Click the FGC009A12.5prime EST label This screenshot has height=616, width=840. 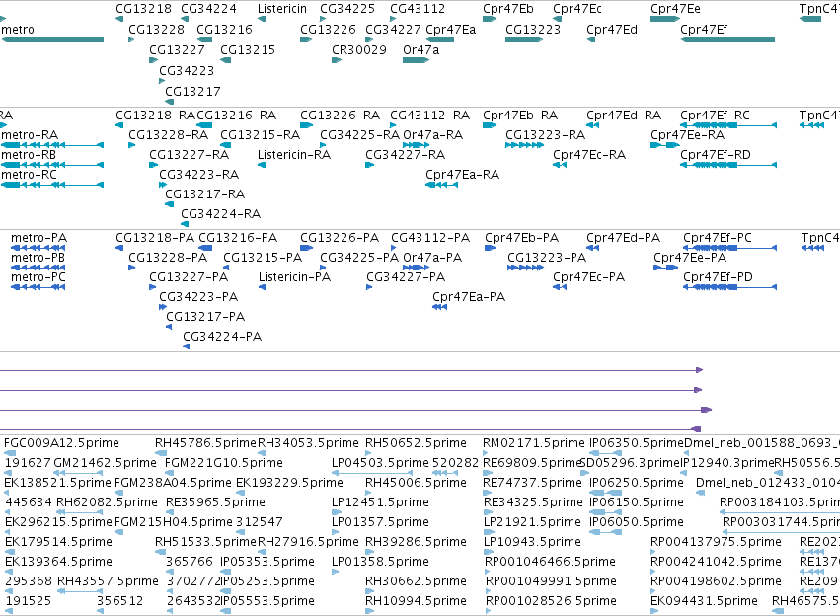tap(61, 443)
